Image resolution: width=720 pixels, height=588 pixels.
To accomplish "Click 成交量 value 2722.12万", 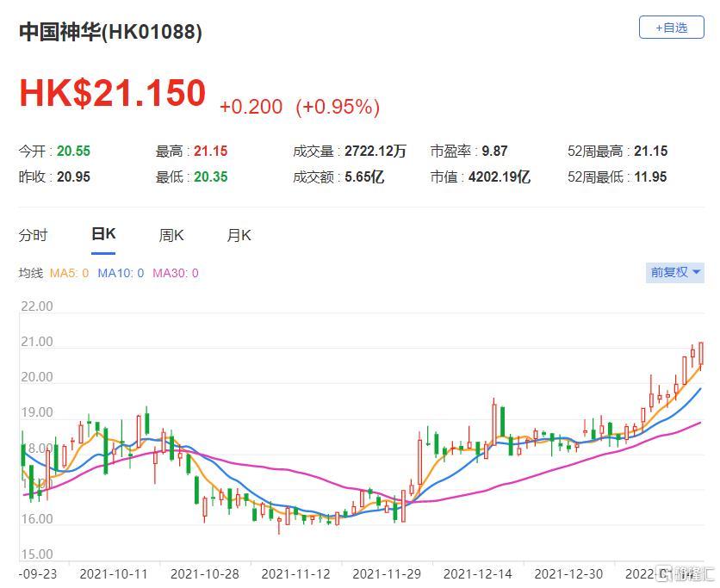I will click(376, 151).
